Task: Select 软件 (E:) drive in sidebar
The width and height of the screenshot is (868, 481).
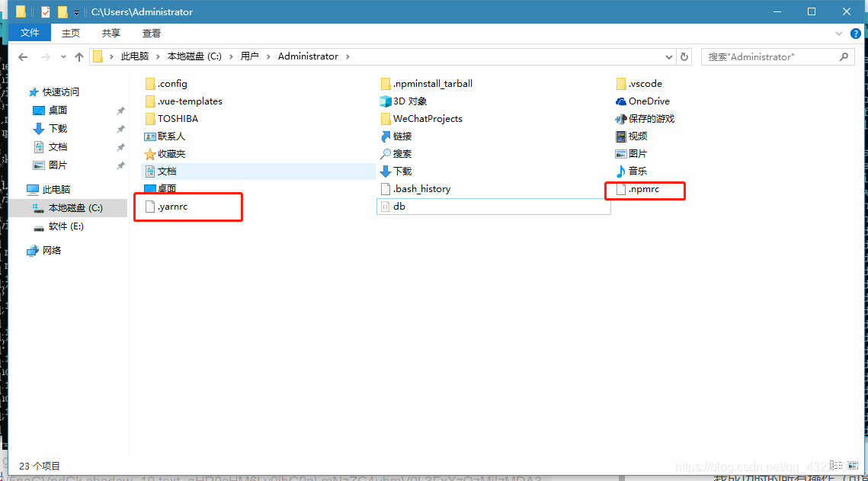Action: [x=59, y=226]
